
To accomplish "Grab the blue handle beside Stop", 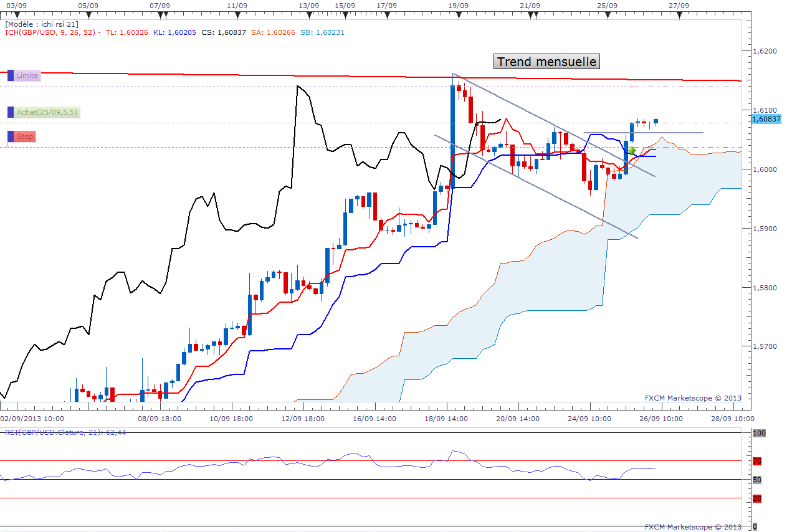I will coord(11,136).
